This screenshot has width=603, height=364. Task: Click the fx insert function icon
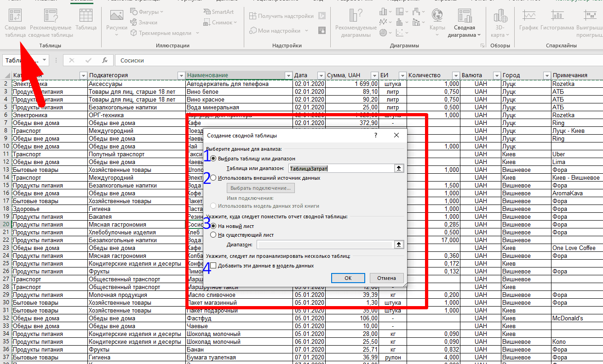[104, 60]
